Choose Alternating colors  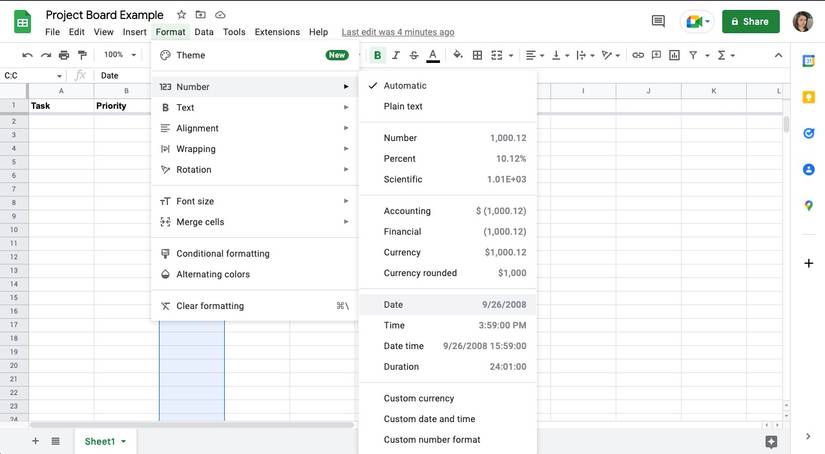click(255, 274)
